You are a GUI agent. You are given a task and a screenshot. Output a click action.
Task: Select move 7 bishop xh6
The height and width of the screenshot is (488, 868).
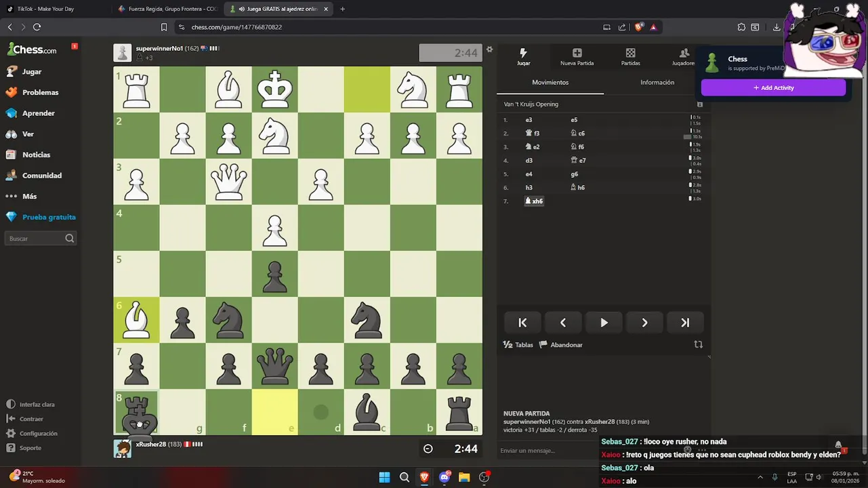[534, 201]
